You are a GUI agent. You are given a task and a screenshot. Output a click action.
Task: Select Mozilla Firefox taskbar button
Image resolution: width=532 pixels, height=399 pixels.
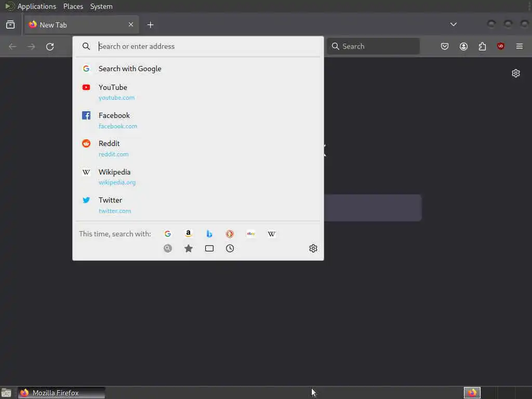pos(61,393)
